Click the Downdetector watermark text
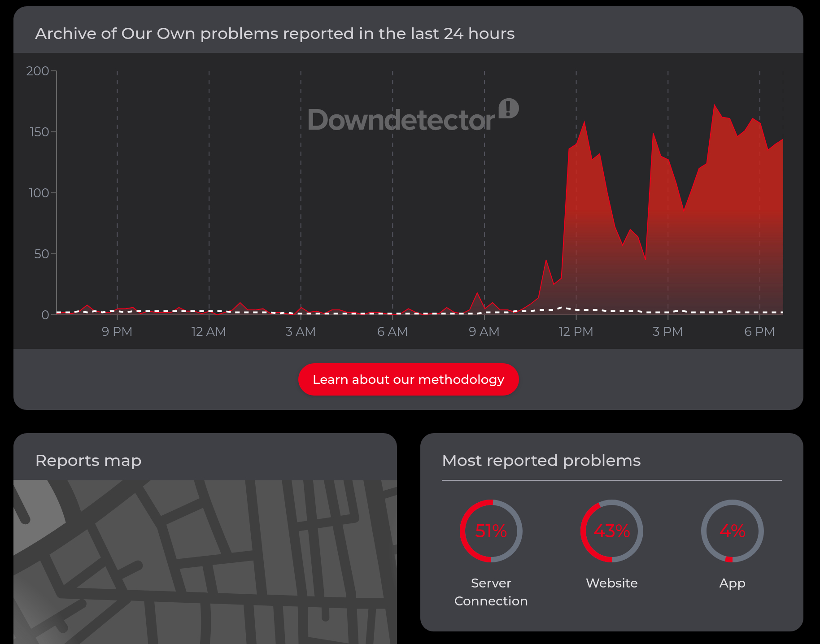This screenshot has height=644, width=820. tap(401, 120)
